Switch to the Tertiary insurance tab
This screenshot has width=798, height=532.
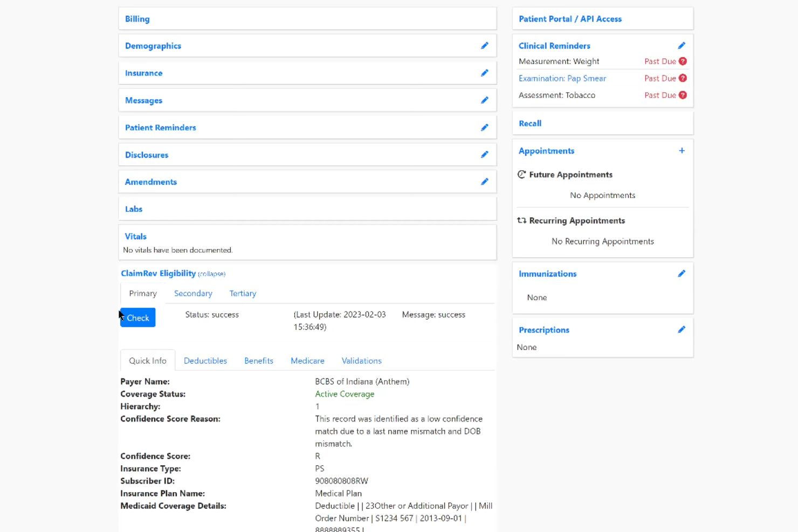[x=243, y=293]
